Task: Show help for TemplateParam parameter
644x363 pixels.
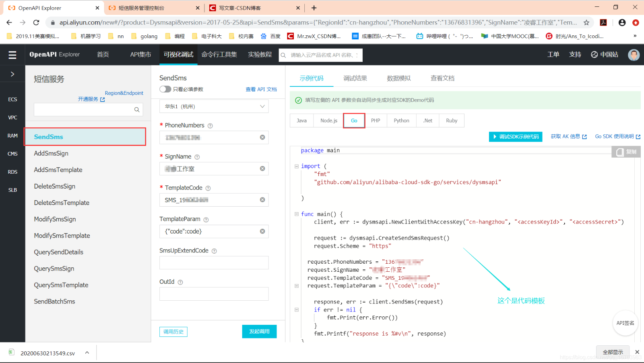Action: pyautogui.click(x=206, y=219)
